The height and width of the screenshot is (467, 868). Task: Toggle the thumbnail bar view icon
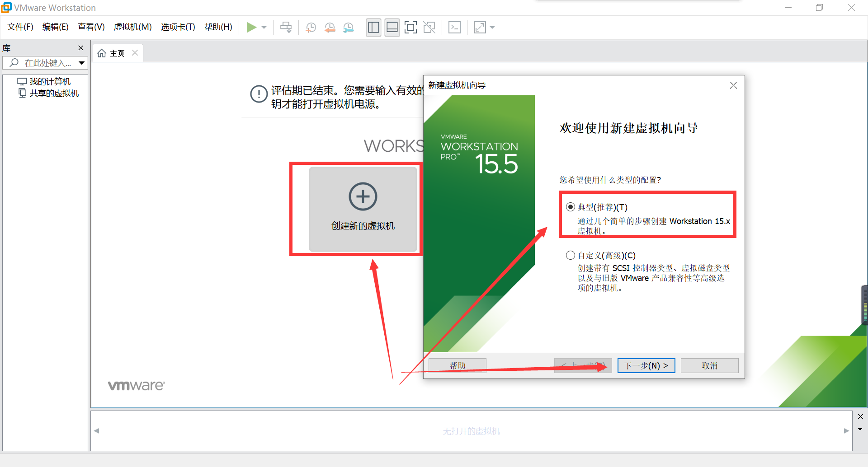click(x=392, y=28)
